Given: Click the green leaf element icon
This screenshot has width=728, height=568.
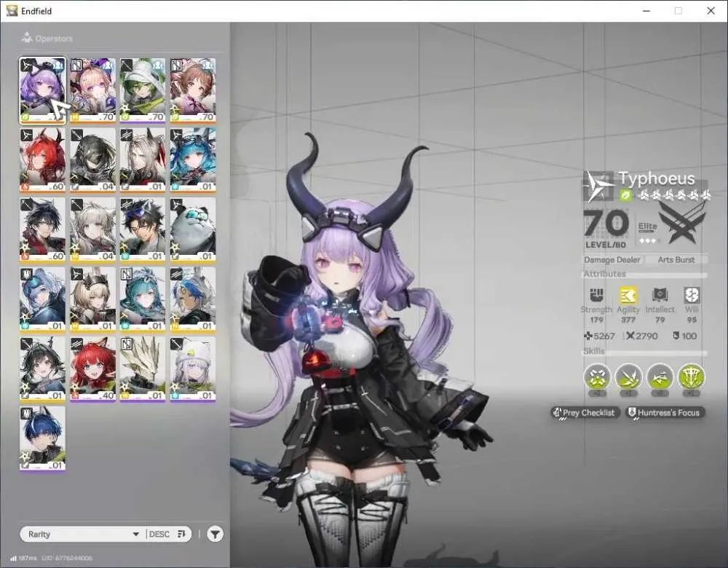Looking at the screenshot, I should 626,195.
